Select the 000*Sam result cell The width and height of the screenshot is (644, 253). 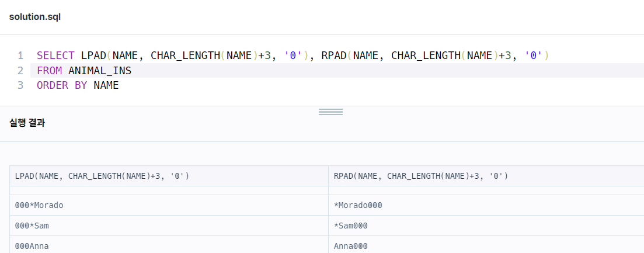pos(169,226)
